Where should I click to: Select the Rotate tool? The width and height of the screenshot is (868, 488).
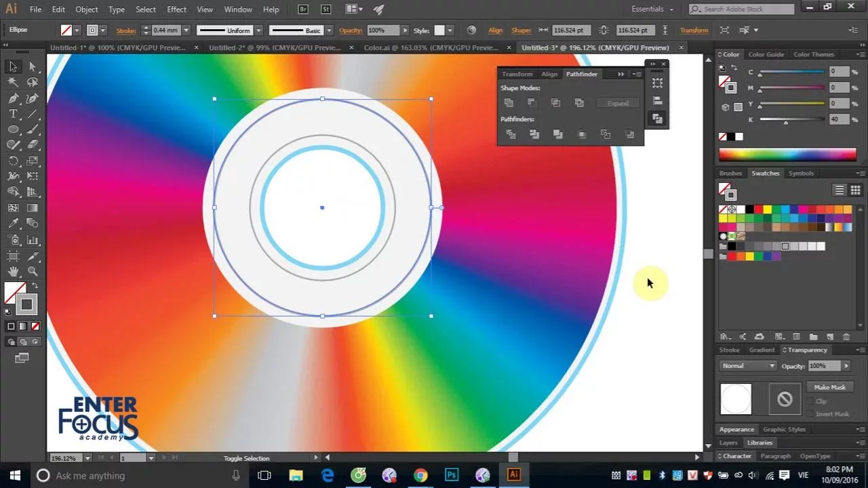13,161
